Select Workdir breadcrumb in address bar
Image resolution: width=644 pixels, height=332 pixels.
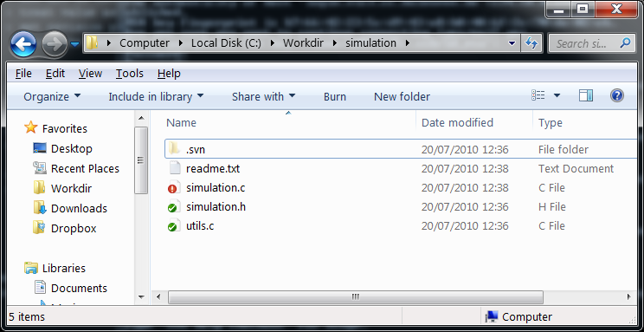303,42
